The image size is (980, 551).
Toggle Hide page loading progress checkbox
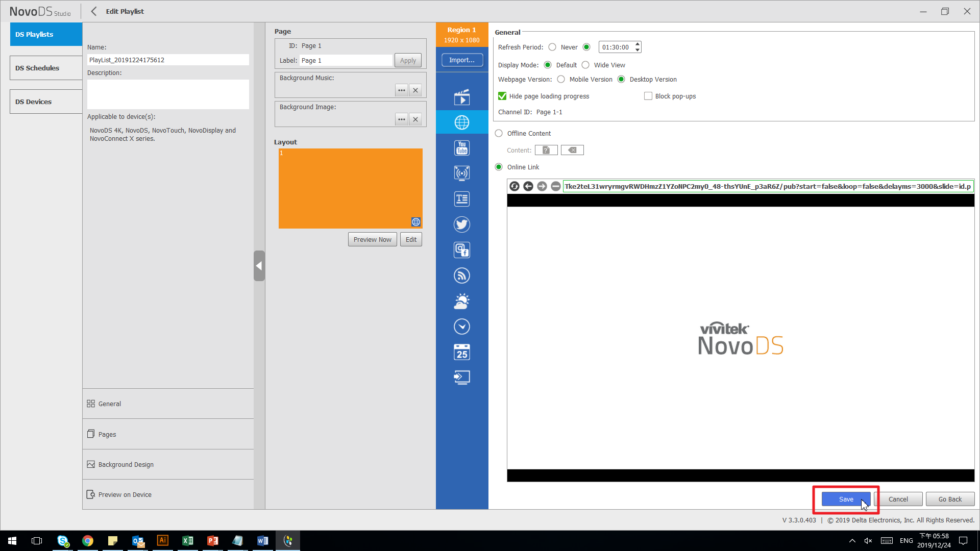(502, 96)
